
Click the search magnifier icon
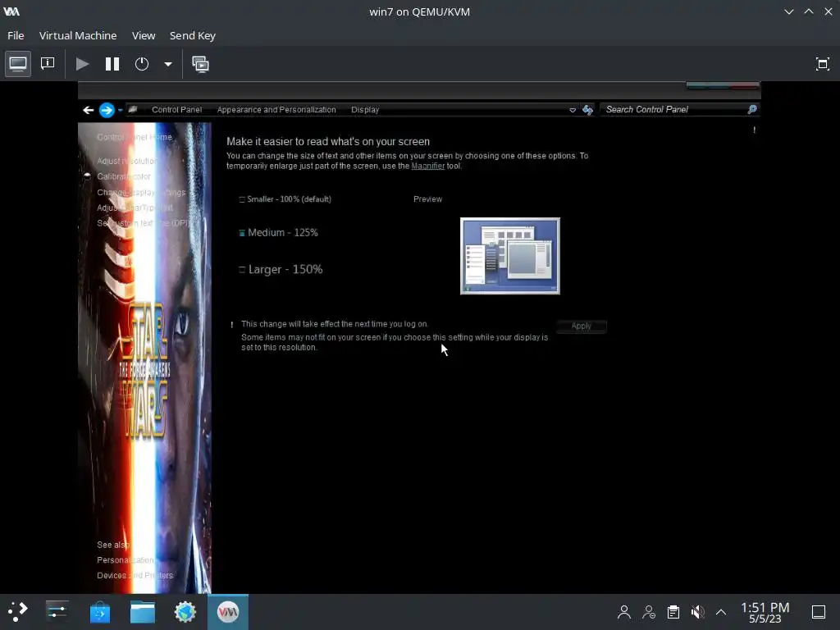tap(752, 109)
